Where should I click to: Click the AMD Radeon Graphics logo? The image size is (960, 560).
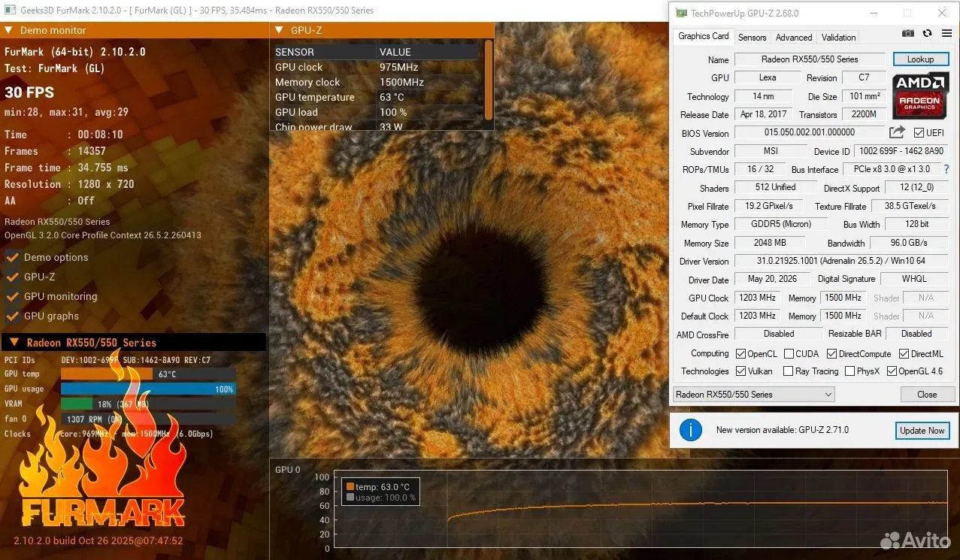[x=920, y=95]
